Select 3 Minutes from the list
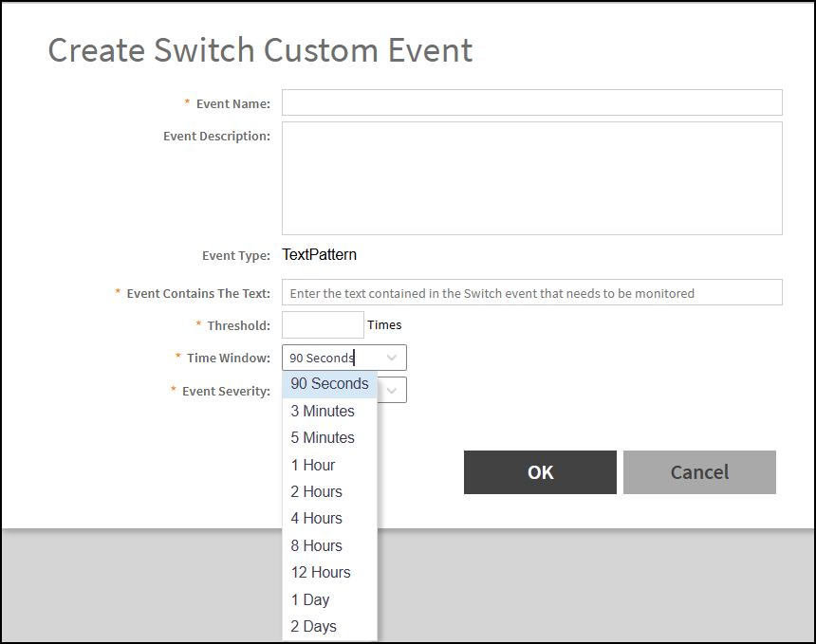This screenshot has width=816, height=644. click(329, 411)
